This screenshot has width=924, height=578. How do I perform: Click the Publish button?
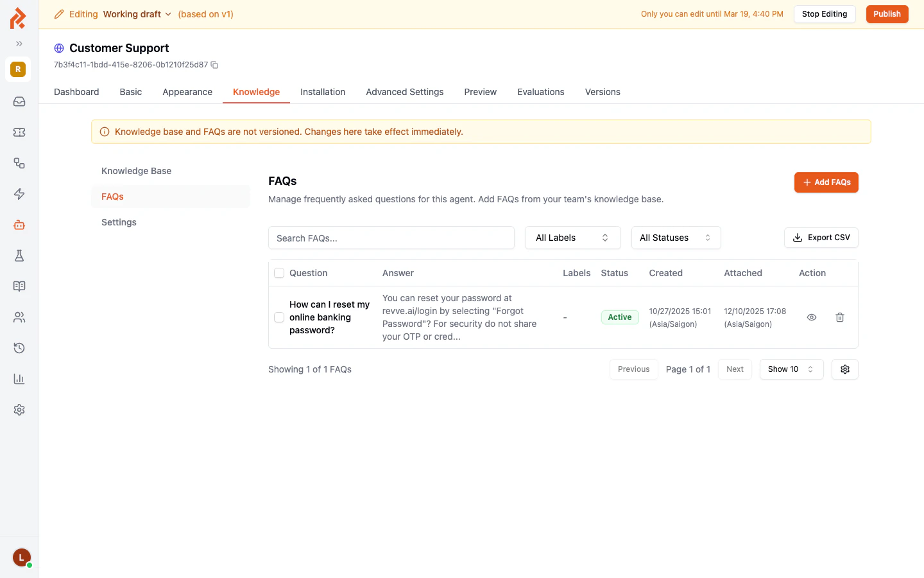tap(887, 13)
